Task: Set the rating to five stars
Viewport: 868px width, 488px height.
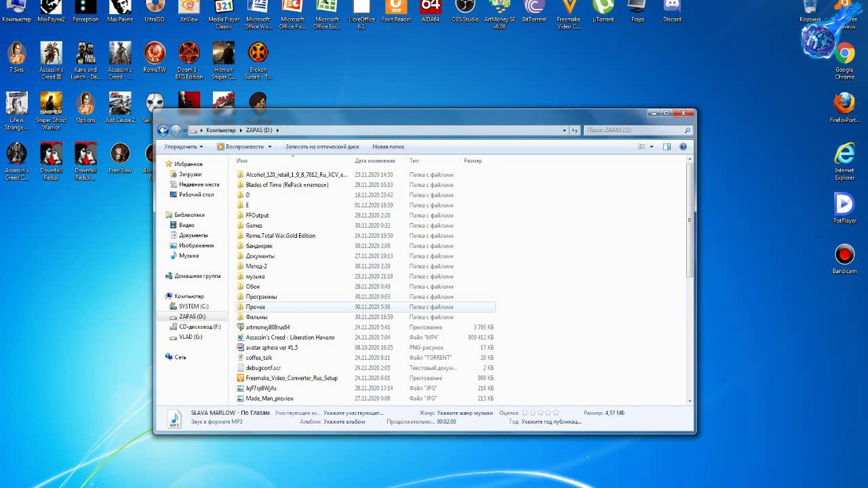Action: 555,413
